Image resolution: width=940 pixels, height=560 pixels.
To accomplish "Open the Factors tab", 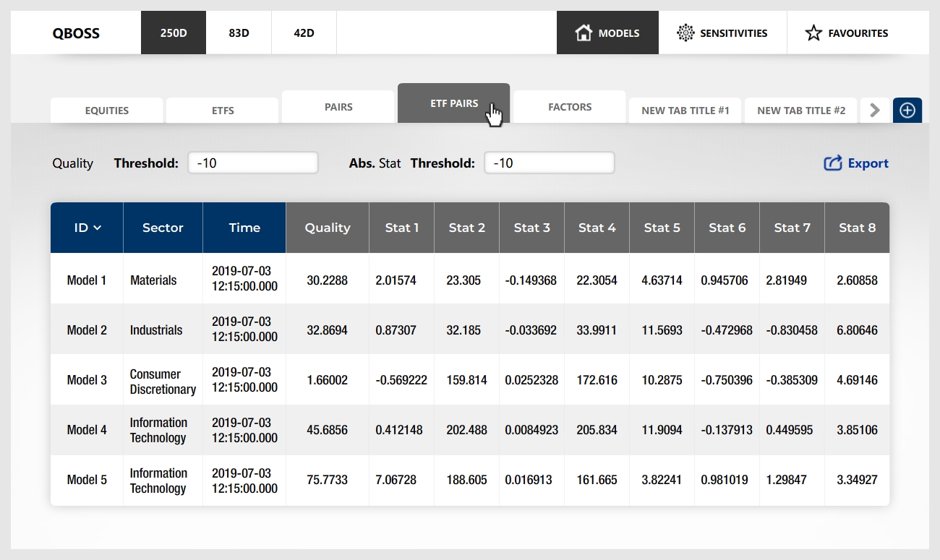I will click(x=570, y=107).
